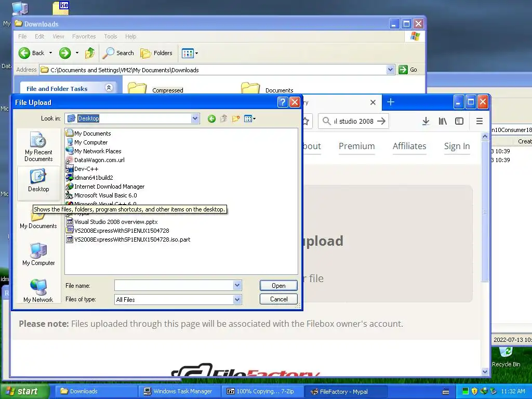Select DataWagon.com.url file
Viewport: 532px width, 399px height.
[x=96, y=160]
